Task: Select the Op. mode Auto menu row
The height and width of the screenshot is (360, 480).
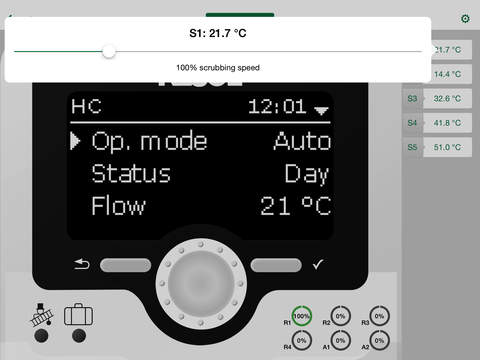Action: pos(201,141)
